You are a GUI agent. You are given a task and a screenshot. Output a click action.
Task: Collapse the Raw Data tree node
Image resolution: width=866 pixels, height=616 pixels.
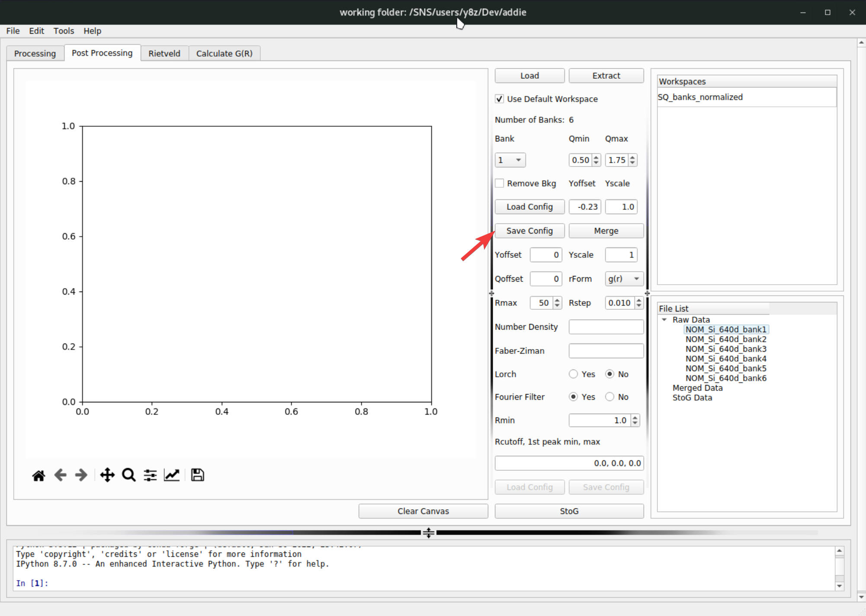tap(664, 320)
